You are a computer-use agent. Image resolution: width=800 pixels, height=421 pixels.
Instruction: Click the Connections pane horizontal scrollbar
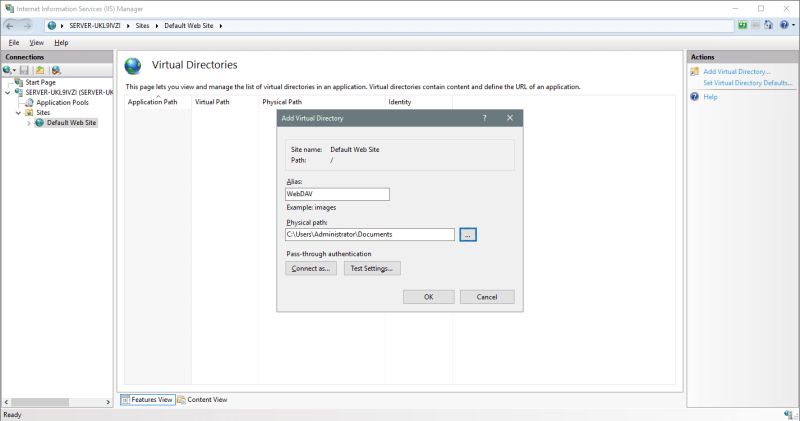pyautogui.click(x=40, y=402)
